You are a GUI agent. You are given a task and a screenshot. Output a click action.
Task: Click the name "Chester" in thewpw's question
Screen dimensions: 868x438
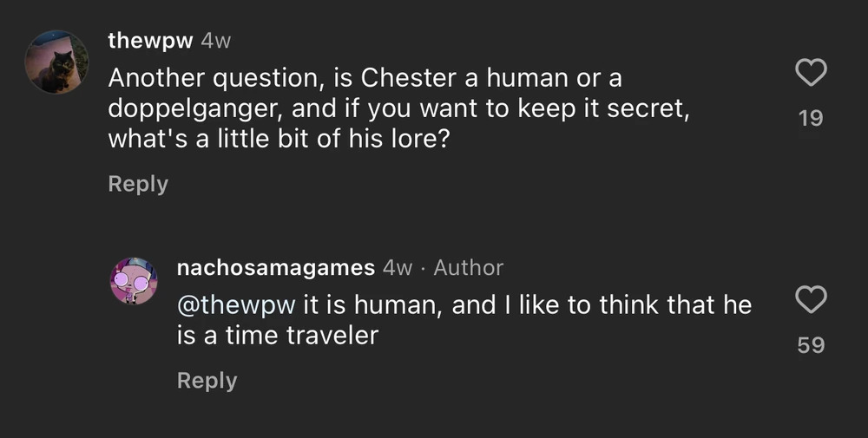408,78
